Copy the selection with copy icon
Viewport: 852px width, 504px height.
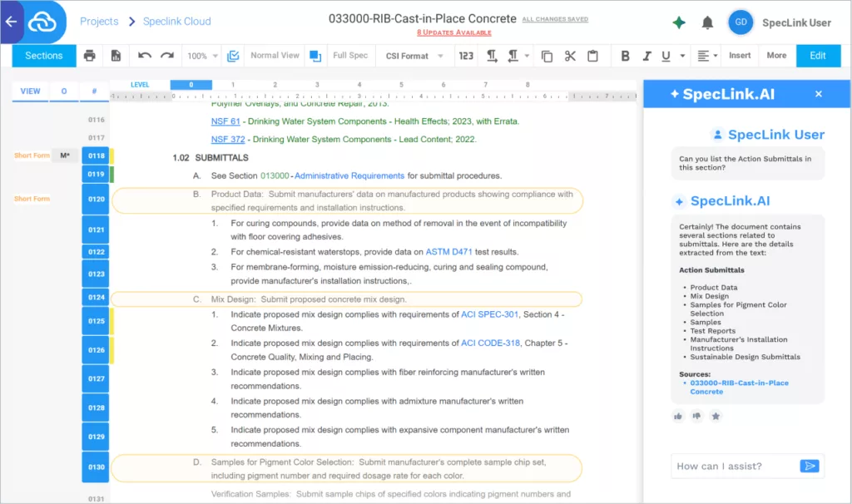547,56
